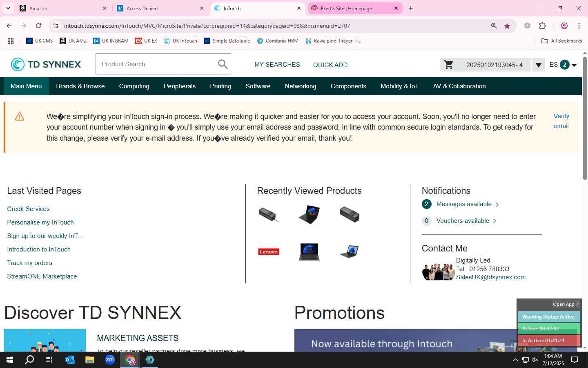Screen dimensions: 588x368
Task: Click the ES notification badge 2
Action: point(564,65)
